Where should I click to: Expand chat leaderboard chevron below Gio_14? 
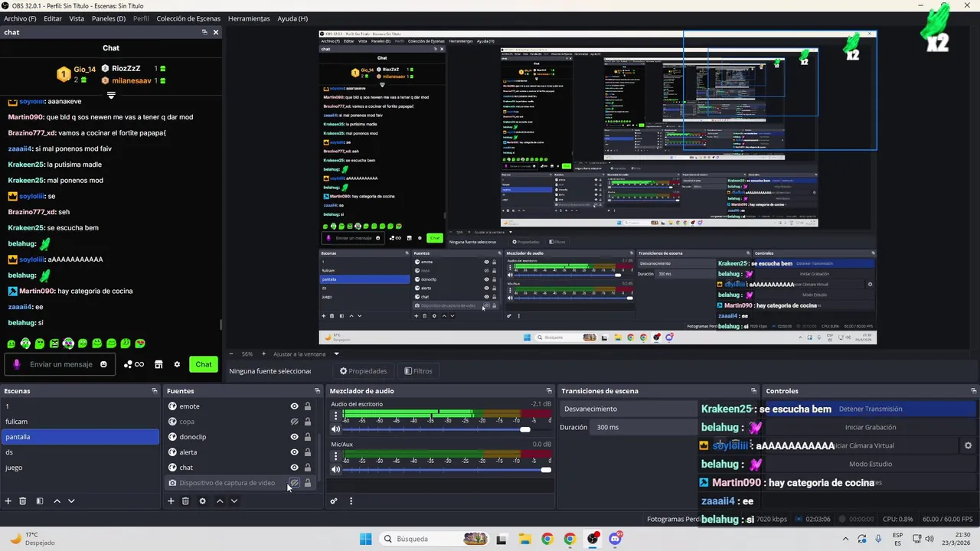tap(111, 96)
